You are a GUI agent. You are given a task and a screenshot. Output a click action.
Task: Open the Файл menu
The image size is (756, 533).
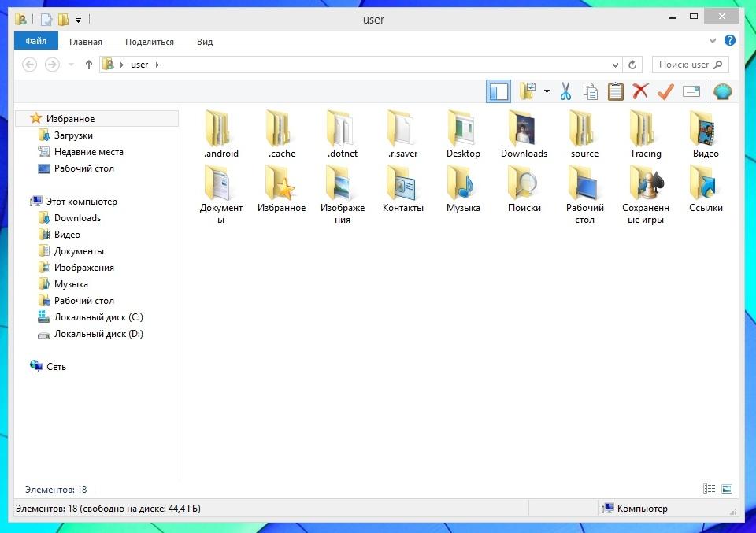35,41
